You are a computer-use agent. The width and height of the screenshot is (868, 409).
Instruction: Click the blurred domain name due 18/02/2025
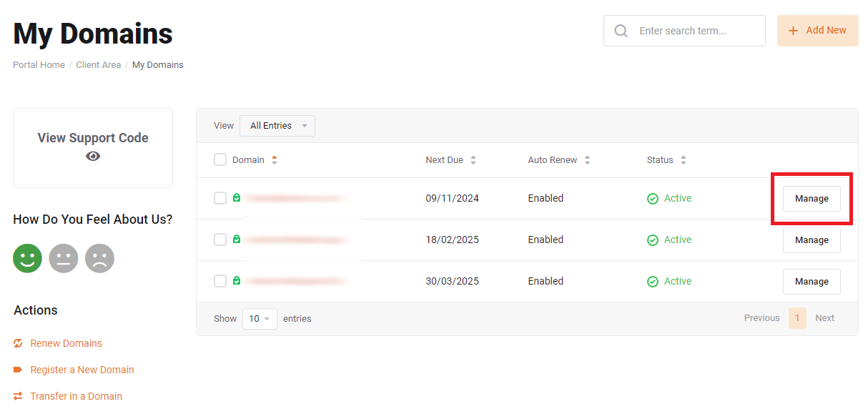(297, 240)
